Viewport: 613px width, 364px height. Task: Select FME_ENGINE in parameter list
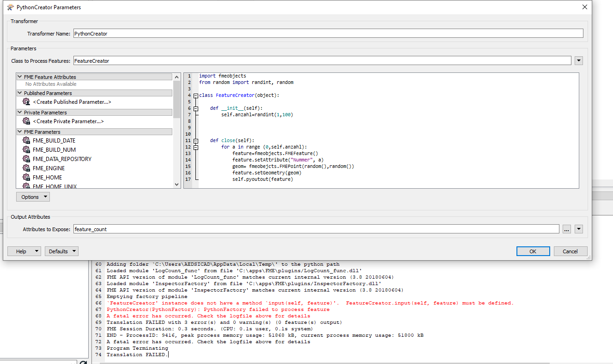point(49,168)
